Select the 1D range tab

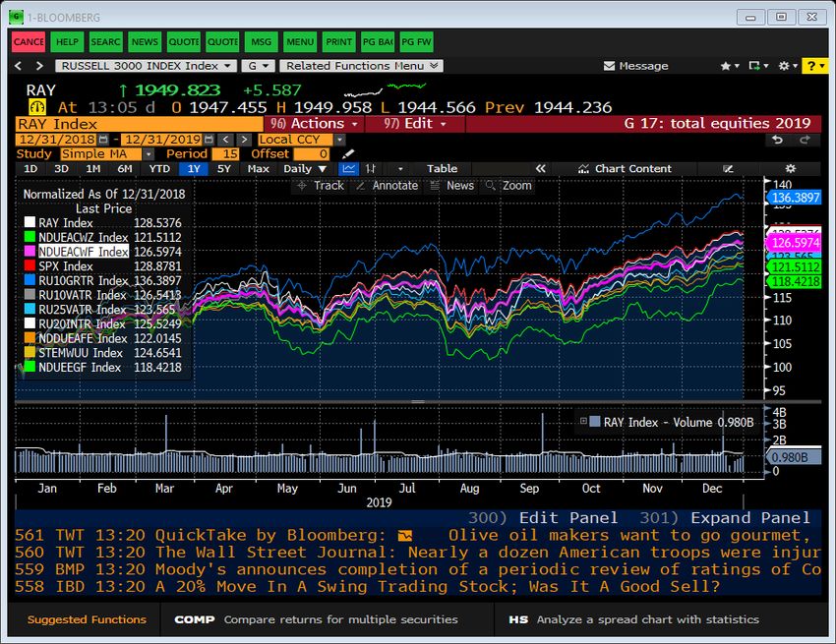tap(30, 169)
